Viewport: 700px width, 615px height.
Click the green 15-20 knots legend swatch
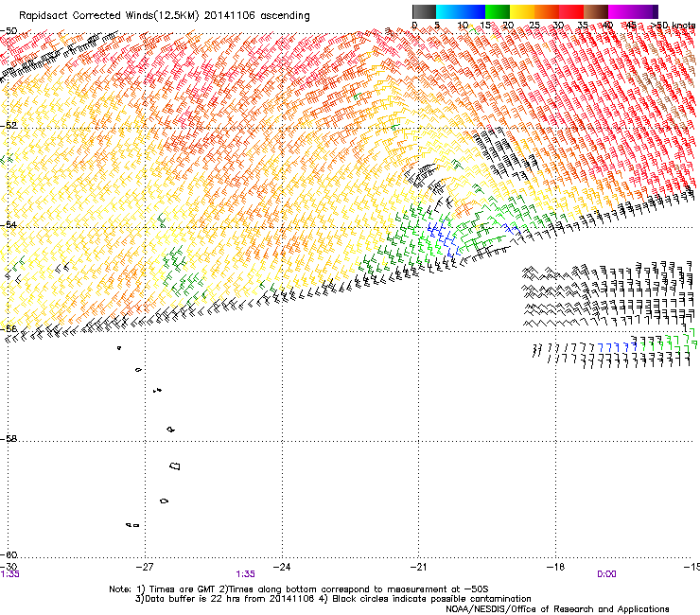[498, 11]
